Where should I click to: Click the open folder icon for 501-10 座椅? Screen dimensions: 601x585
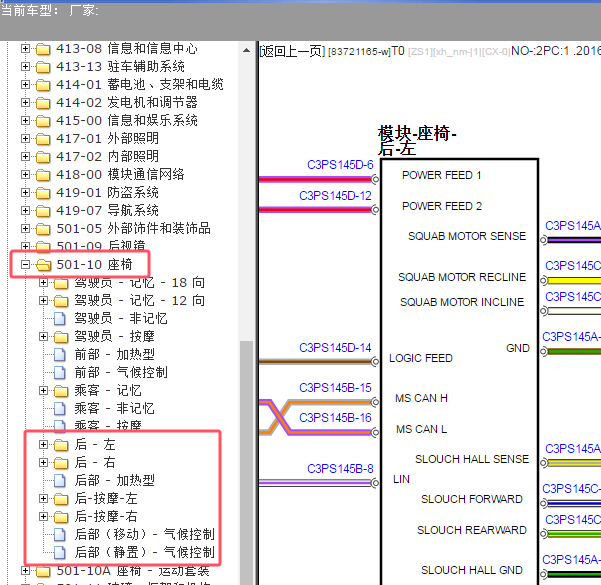click(43, 265)
